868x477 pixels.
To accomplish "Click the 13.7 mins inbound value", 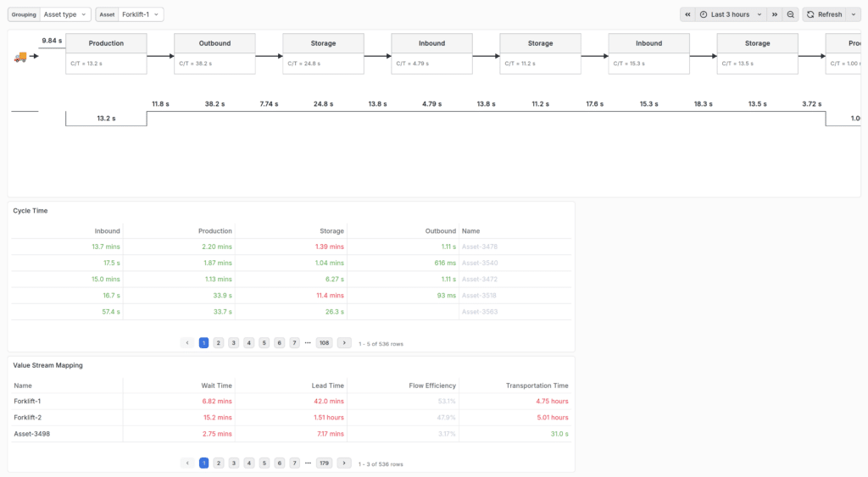I will click(x=106, y=247).
